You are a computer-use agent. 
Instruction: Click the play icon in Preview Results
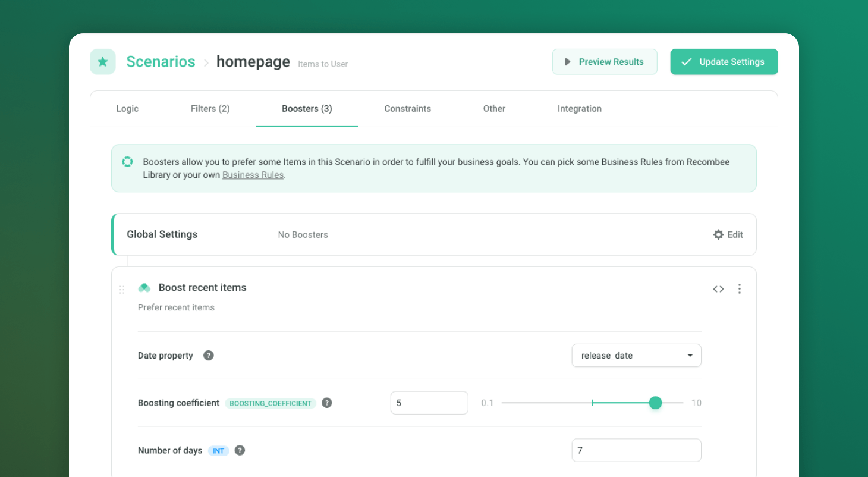click(x=568, y=62)
